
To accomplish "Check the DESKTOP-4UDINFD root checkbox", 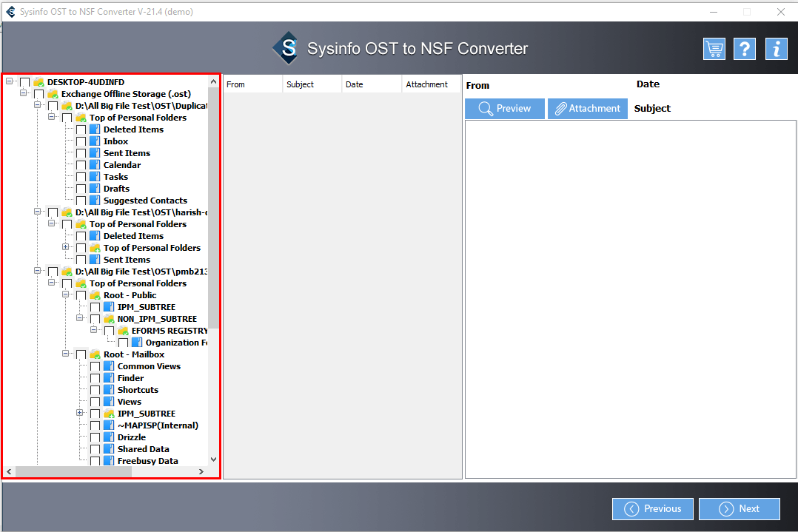I will tap(25, 82).
